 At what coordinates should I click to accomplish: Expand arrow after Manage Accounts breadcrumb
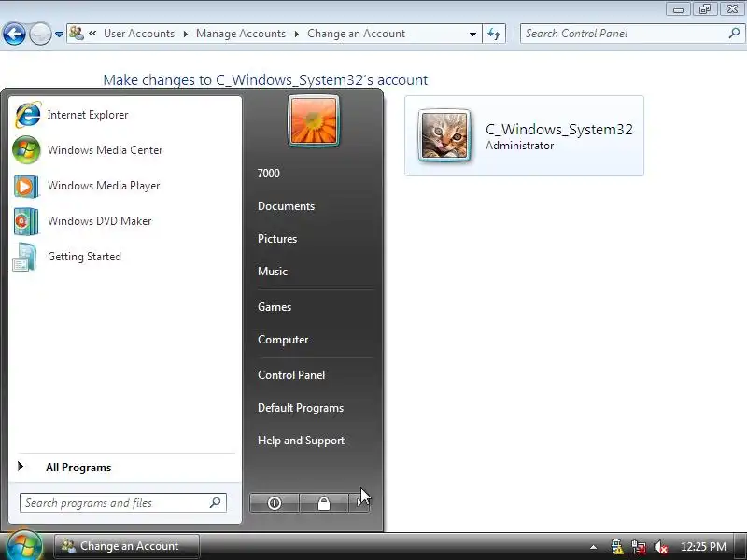point(296,35)
